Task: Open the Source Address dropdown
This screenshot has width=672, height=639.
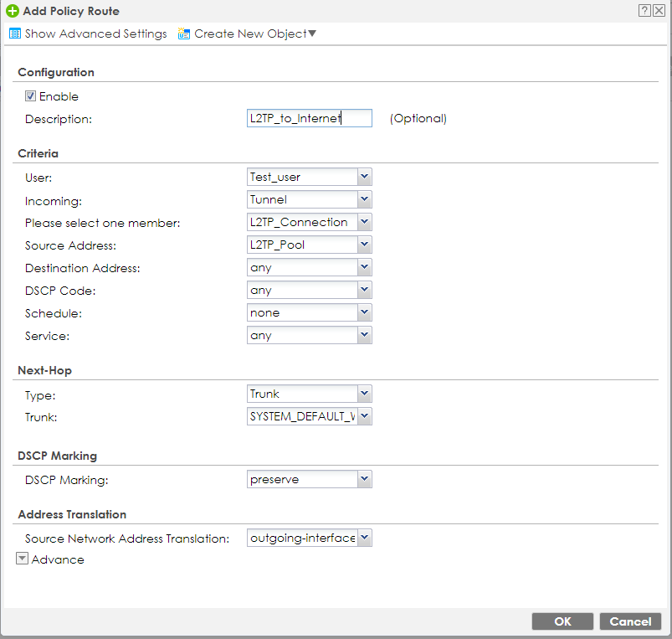Action: (x=363, y=245)
